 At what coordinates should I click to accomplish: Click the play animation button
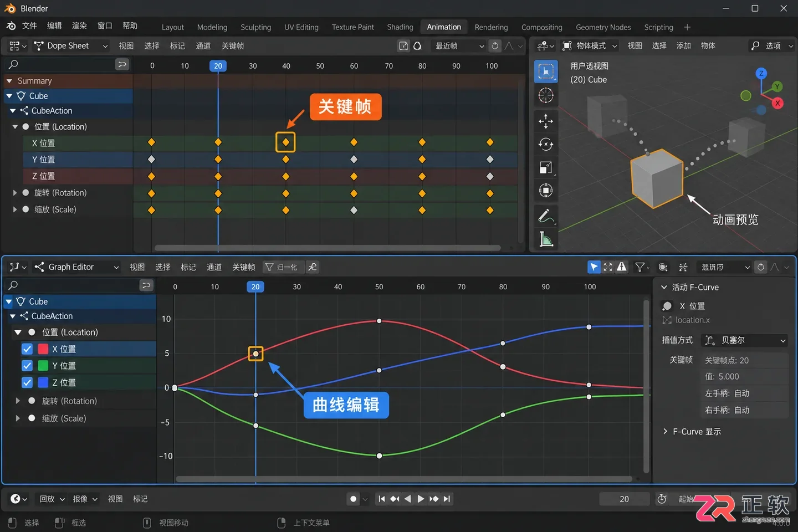(x=421, y=499)
